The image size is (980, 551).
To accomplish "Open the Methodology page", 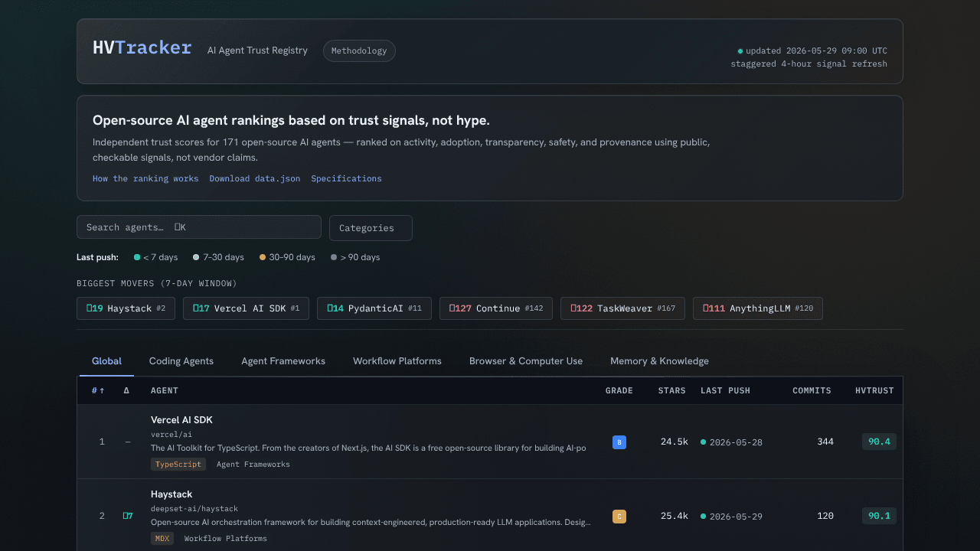I will (359, 51).
